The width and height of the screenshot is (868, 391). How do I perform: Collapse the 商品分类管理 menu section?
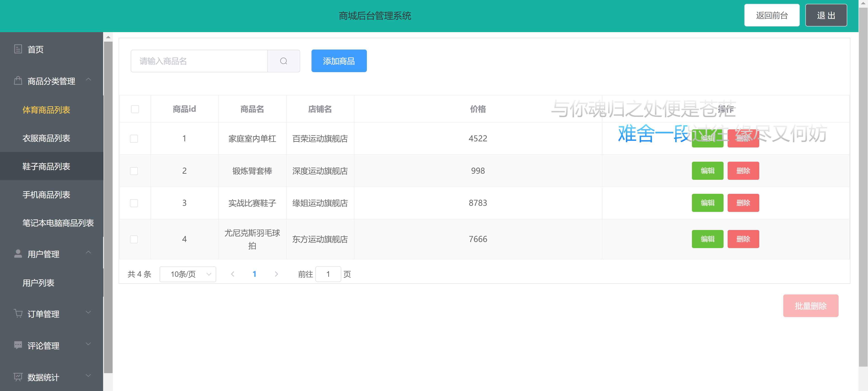(89, 80)
